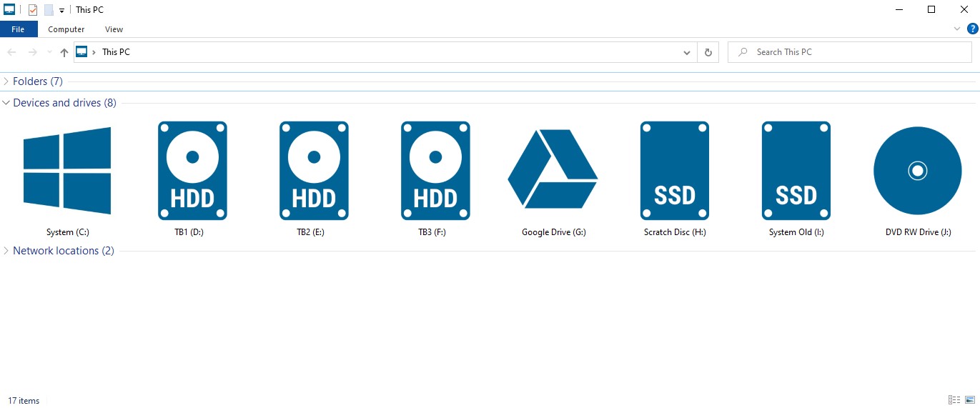Close the This PC window

coord(964,9)
